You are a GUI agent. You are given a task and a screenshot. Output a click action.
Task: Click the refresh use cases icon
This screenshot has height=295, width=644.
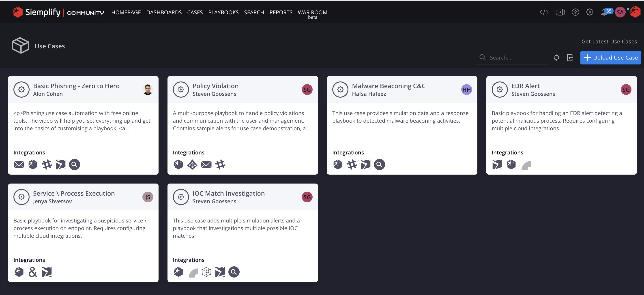click(x=556, y=58)
